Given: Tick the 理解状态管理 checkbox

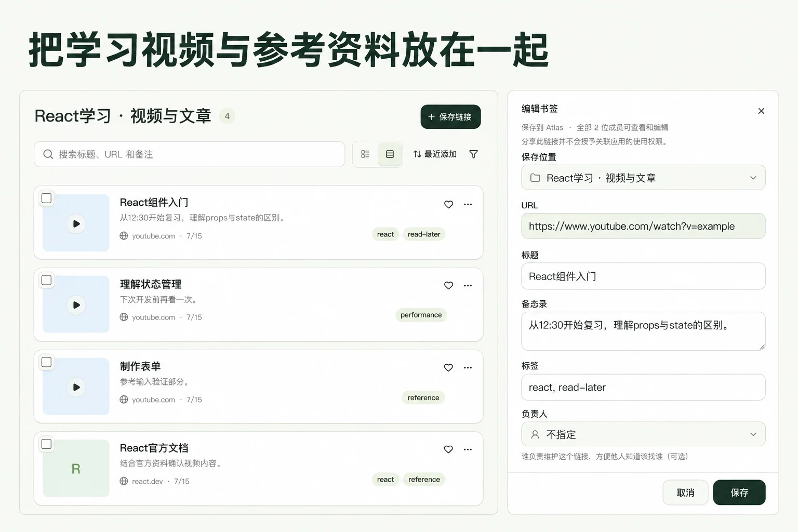Looking at the screenshot, I should pyautogui.click(x=47, y=280).
